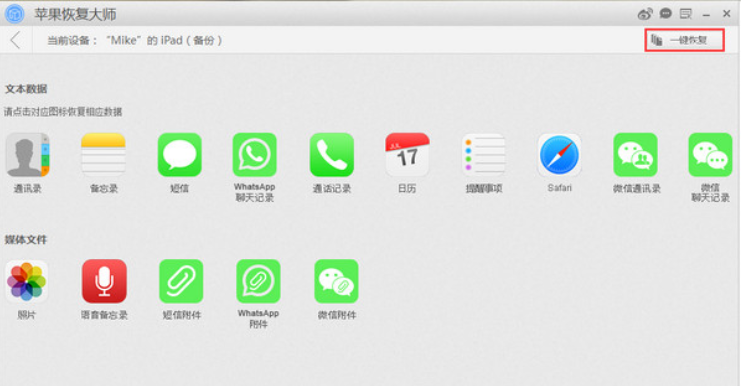Open the message list icon in title bar
The height and width of the screenshot is (386, 741).
pyautogui.click(x=686, y=14)
